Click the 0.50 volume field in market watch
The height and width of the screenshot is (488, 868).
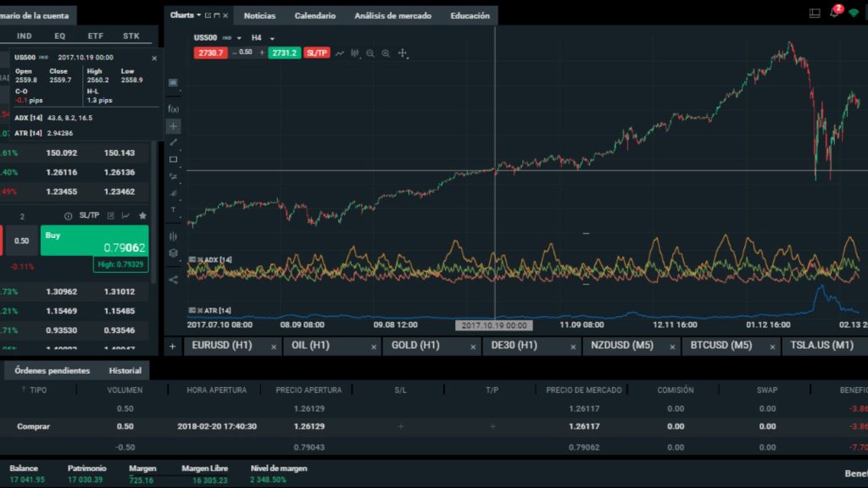coord(21,241)
